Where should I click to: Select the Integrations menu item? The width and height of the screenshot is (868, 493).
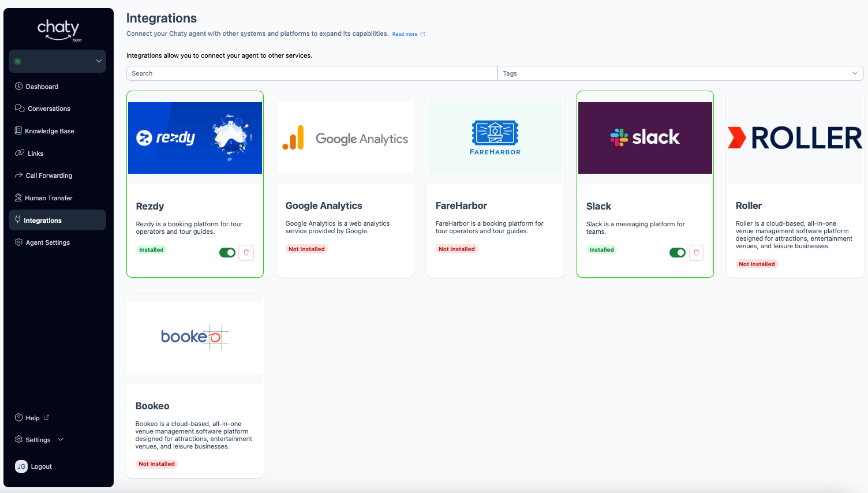point(58,220)
